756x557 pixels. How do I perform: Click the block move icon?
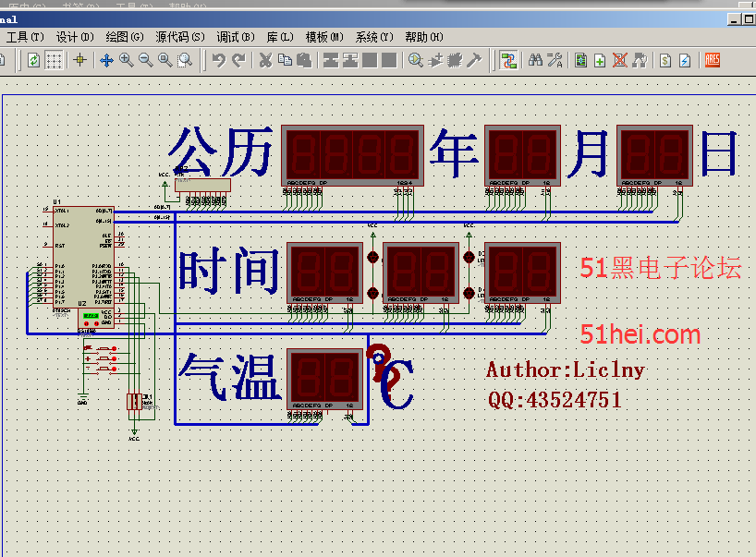point(350,61)
